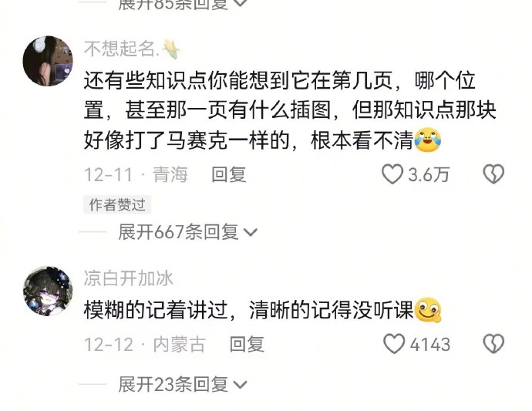
Task: Expand the 85 replies thread at top
Action: tap(183, 4)
